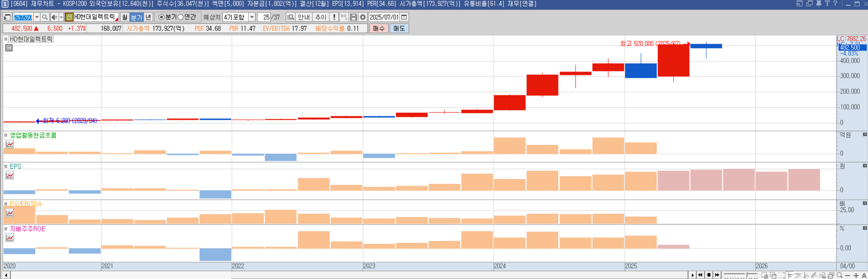This screenshot has height=279, width=868.
Task: Open the dropdown arrow beside the speaker icon
Action: click(61, 17)
